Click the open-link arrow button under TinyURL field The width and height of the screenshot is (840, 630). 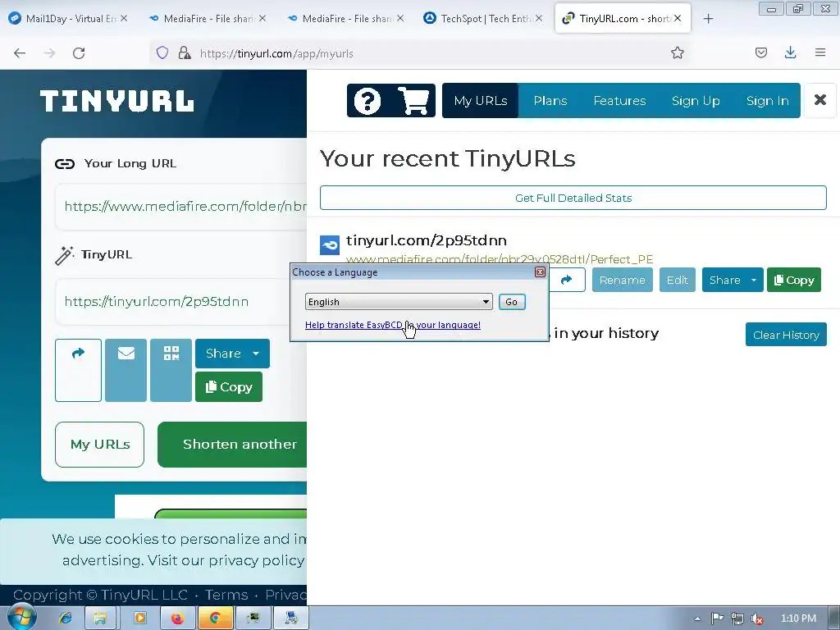pos(78,370)
